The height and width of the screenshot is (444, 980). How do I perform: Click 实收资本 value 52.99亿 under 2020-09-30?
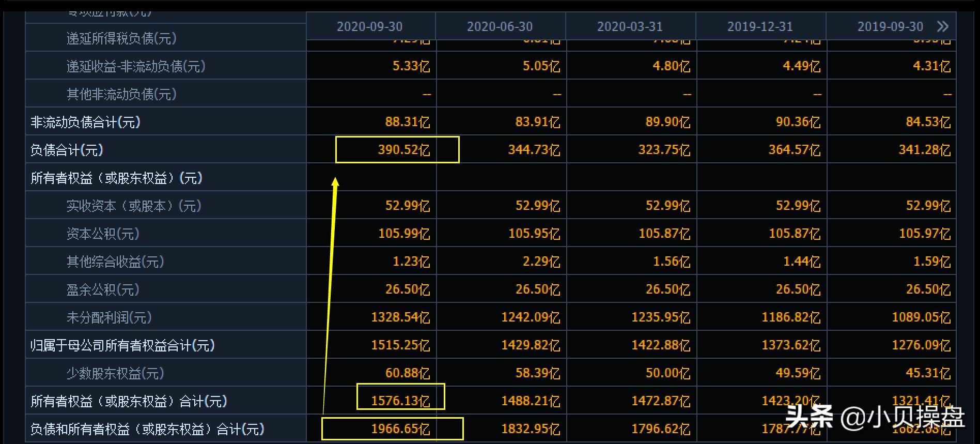(x=408, y=206)
